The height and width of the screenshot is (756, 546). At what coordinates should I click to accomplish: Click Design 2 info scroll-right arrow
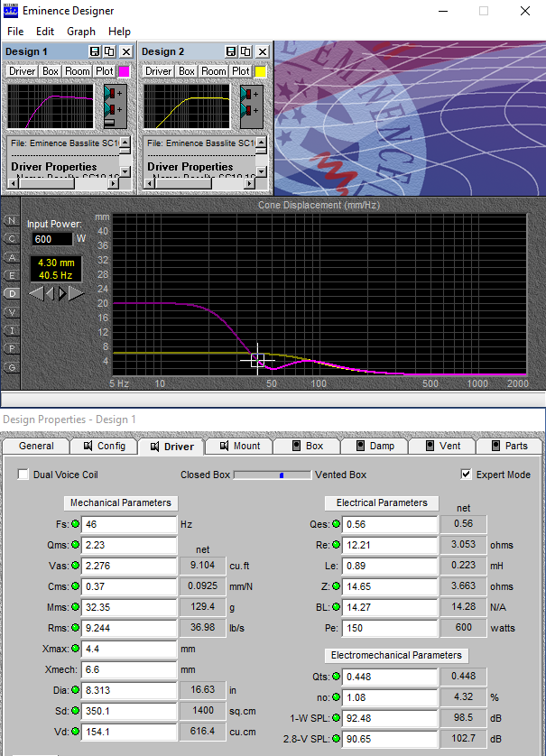coord(249,183)
